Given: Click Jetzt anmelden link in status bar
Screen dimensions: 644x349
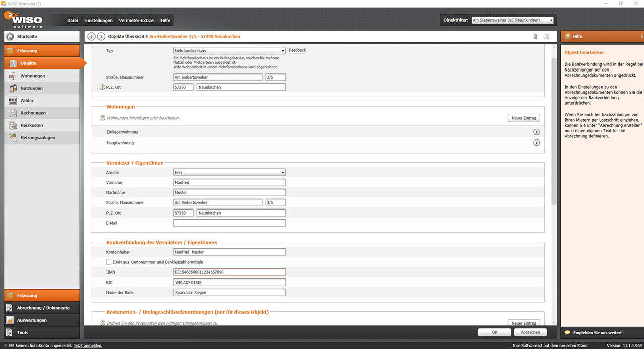Looking at the screenshot, I should [x=88, y=346].
